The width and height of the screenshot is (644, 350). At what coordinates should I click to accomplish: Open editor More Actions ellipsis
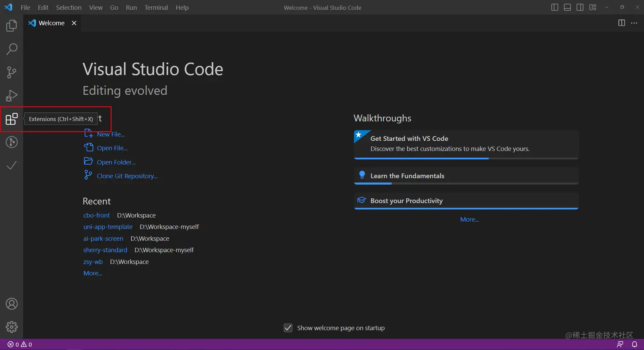[x=634, y=23]
